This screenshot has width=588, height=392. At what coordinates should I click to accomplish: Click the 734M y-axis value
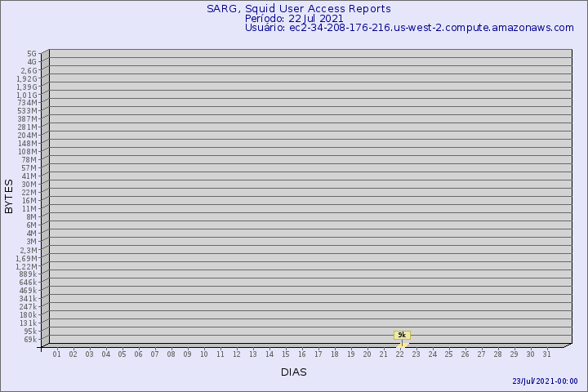pyautogui.click(x=28, y=103)
